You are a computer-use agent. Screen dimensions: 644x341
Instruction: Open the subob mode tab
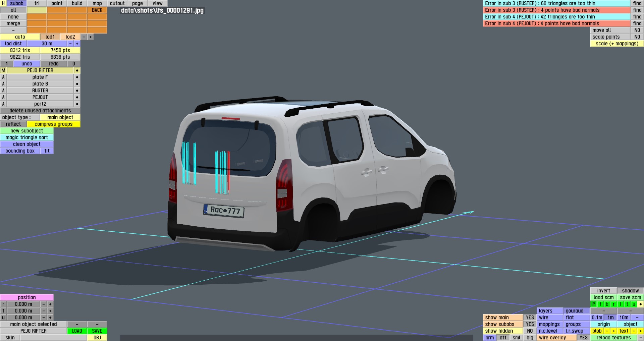pyautogui.click(x=17, y=3)
